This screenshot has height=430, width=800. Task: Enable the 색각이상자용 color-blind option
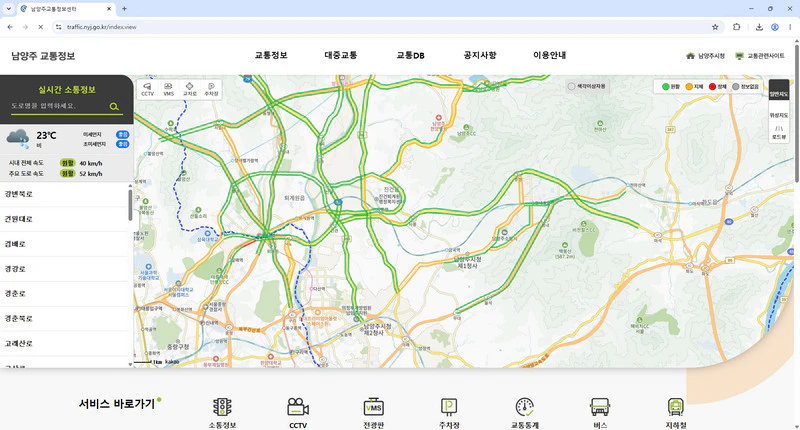point(587,86)
